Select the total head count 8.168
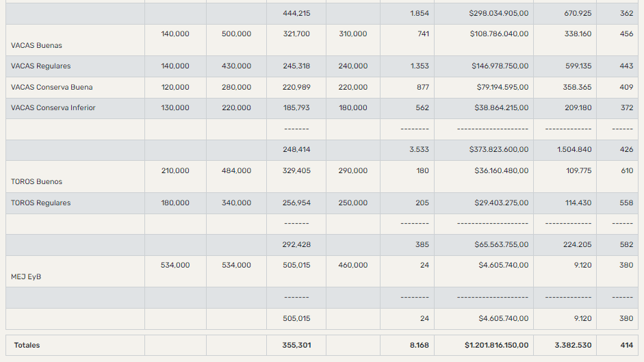644x362 pixels. 420,346
